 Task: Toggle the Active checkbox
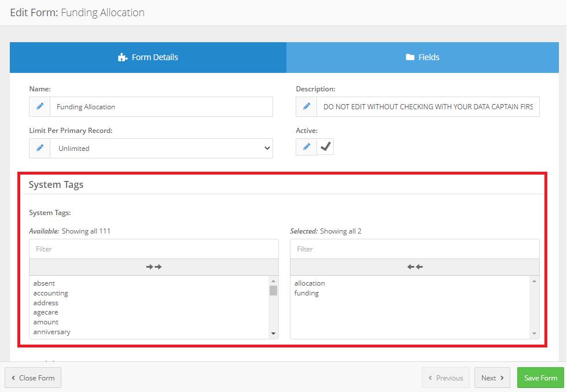pos(325,147)
